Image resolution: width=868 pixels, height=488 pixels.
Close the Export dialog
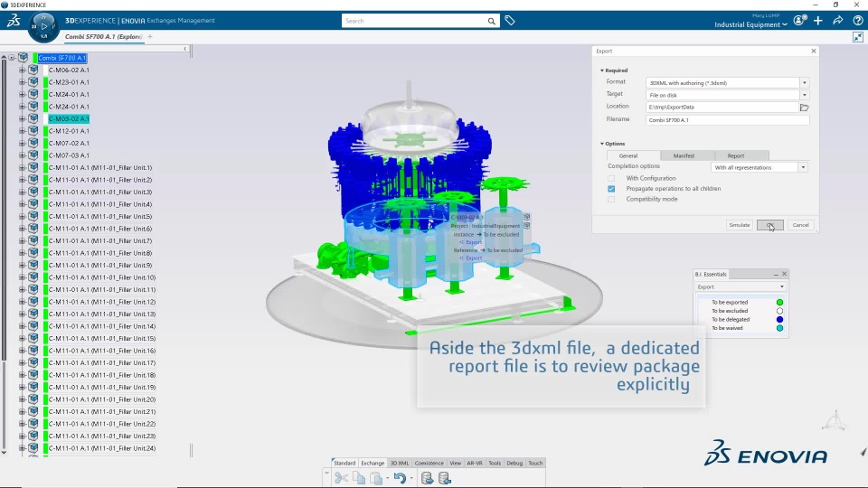pos(814,51)
